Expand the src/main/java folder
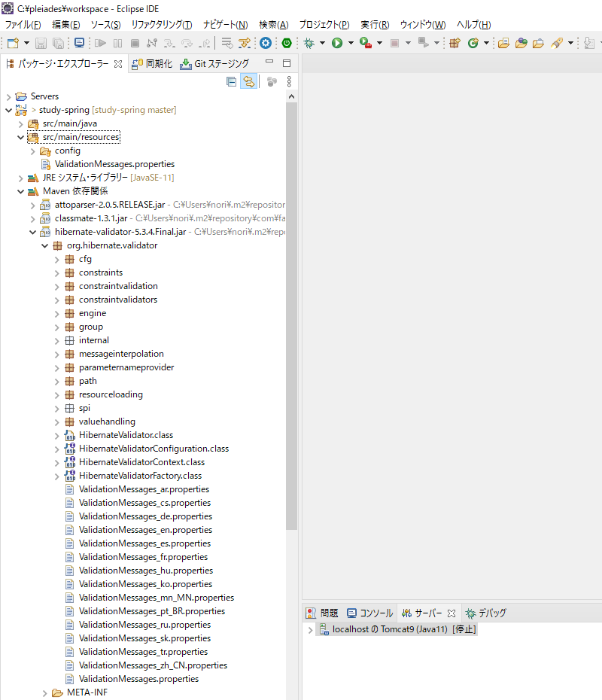This screenshot has height=700, width=602. pos(20,124)
